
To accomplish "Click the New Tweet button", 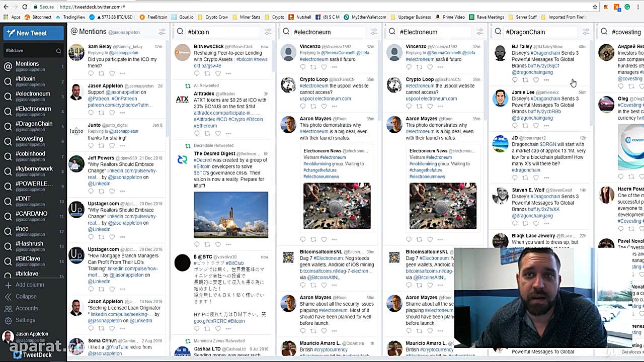I will point(33,33).
